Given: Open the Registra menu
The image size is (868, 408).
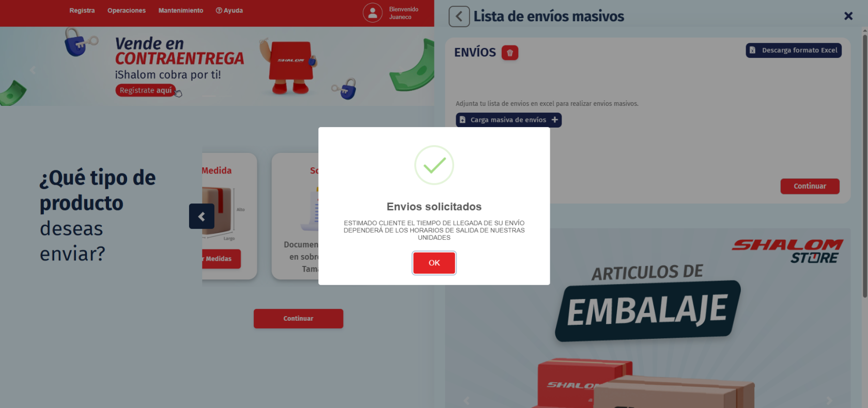Looking at the screenshot, I should pos(82,10).
